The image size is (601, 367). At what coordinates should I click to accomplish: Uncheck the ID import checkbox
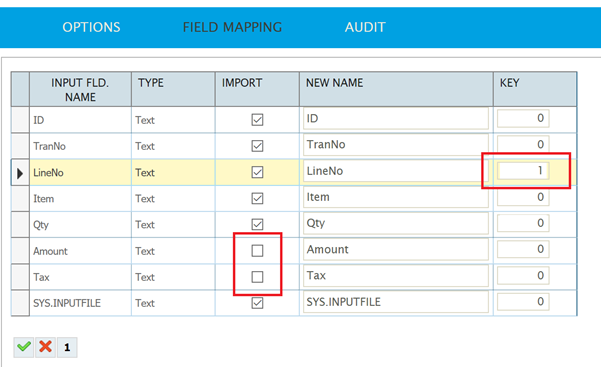(257, 120)
